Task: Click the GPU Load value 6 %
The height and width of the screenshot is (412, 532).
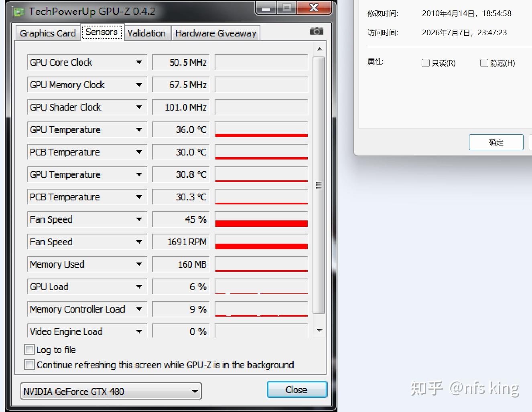Action: tap(181, 287)
